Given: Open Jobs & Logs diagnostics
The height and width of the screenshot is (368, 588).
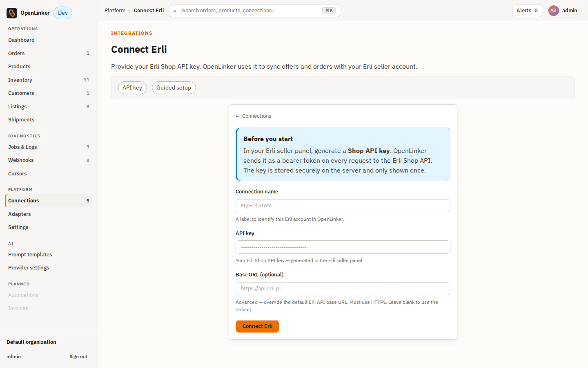Looking at the screenshot, I should pos(49,147).
